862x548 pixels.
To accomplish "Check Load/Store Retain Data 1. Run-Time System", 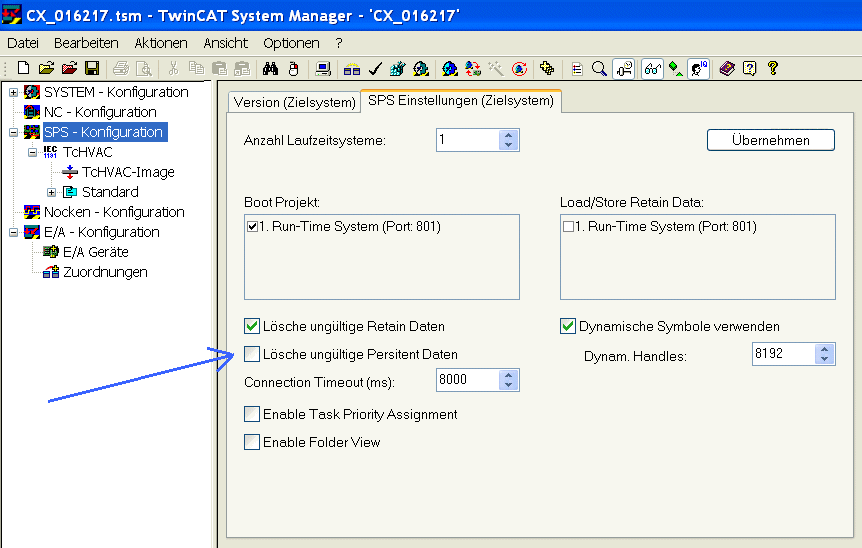I will 568,226.
